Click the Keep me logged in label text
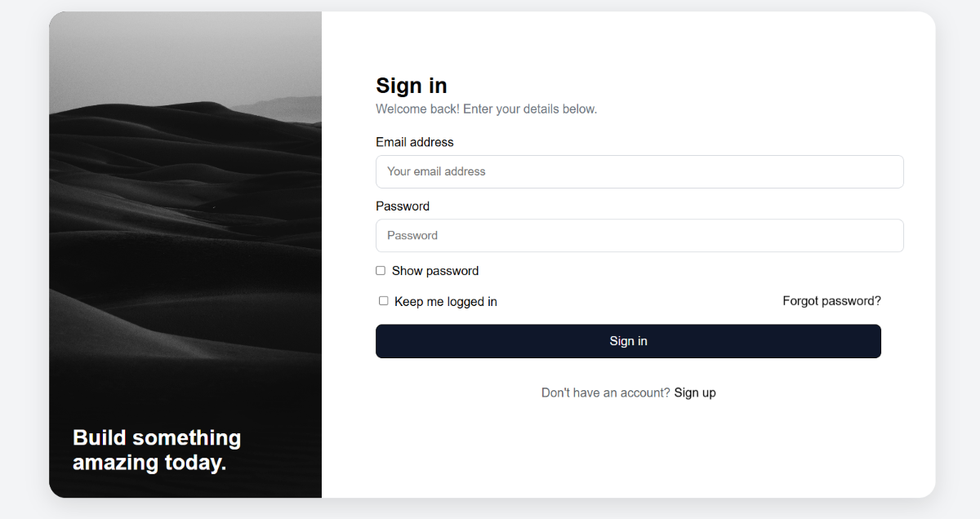Viewport: 980px width, 519px height. coord(446,302)
